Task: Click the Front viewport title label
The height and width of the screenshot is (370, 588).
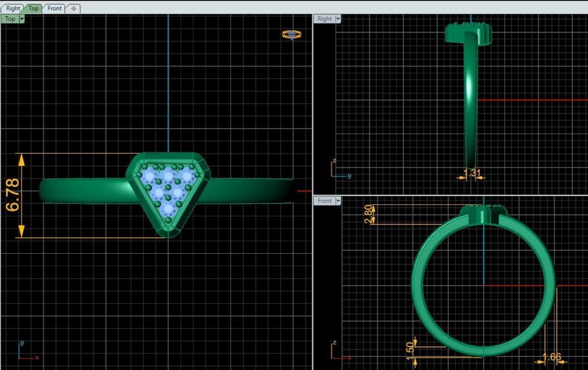Action: pyautogui.click(x=324, y=201)
